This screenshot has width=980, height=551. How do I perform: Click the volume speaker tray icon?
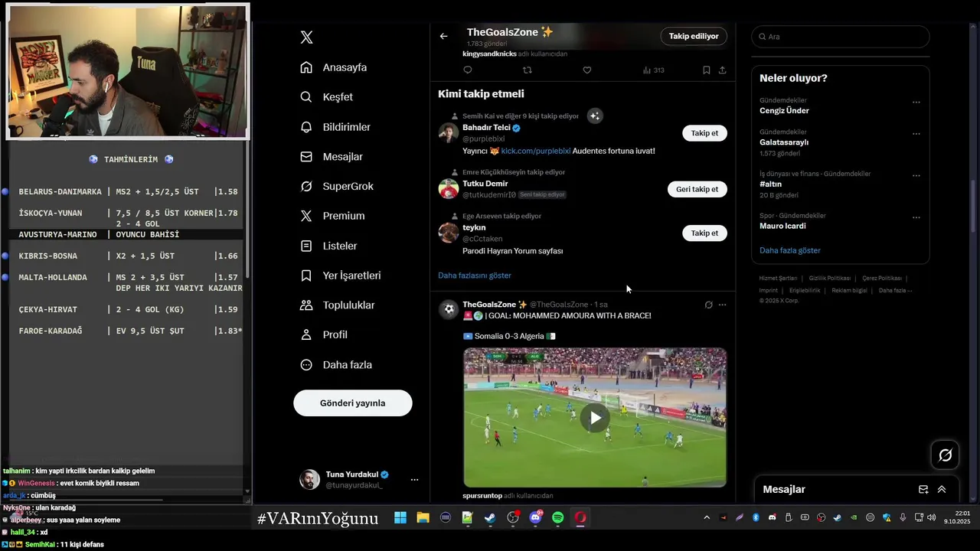pyautogui.click(x=932, y=518)
